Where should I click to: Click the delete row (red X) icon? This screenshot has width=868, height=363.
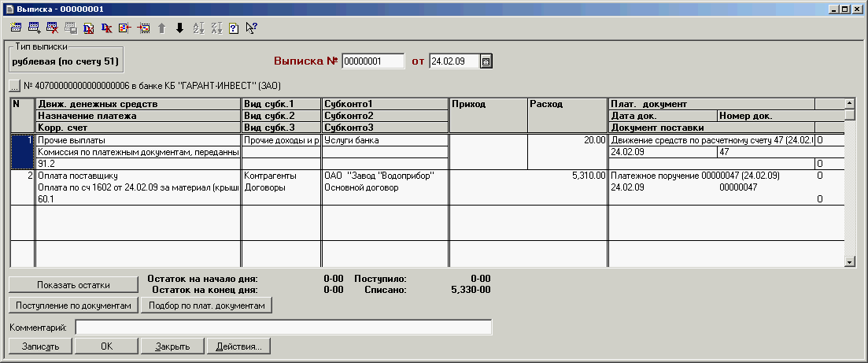[x=52, y=28]
